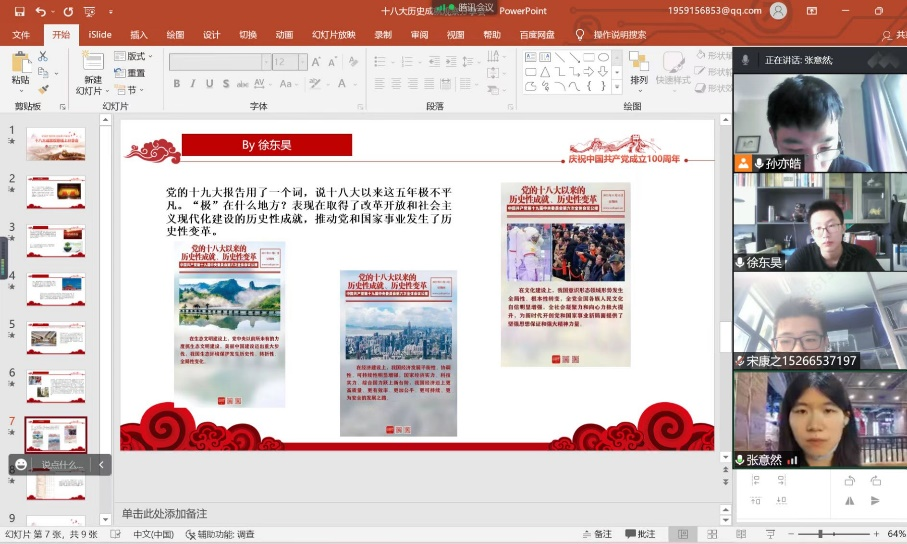Cut the selection with the scissors icon

coord(43,56)
